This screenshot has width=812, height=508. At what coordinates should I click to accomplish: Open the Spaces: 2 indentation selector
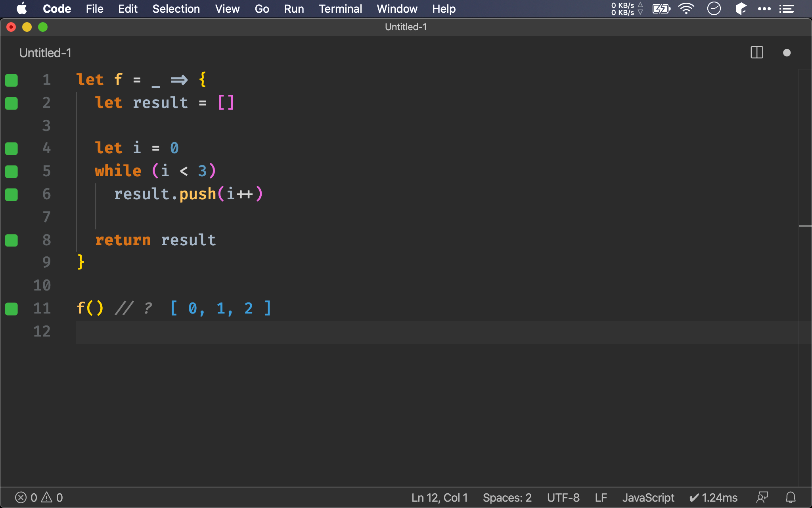point(507,497)
